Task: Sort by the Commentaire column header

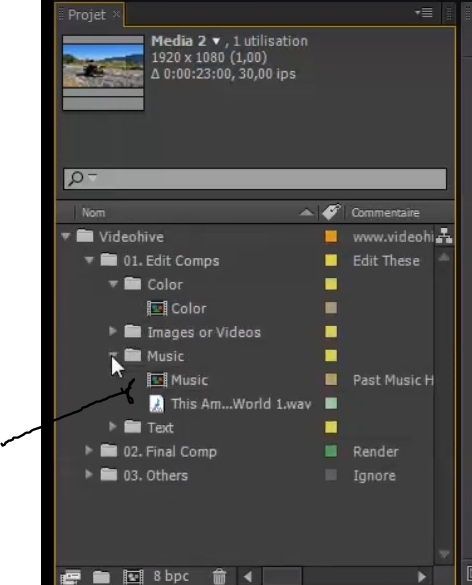Action: [385, 213]
